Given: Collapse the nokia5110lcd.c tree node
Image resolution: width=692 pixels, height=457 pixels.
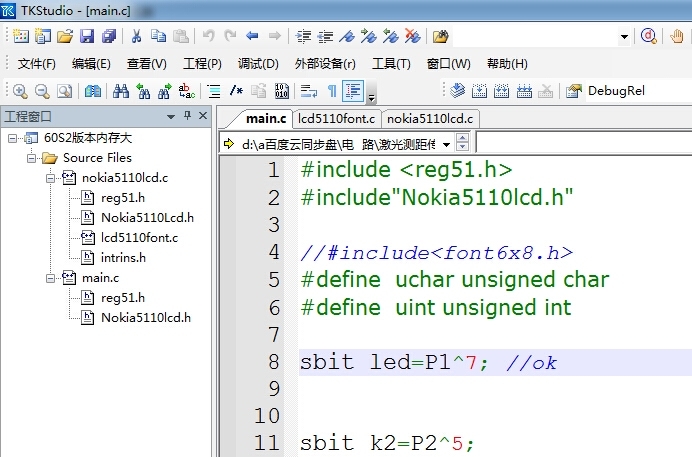Looking at the screenshot, I should point(50,178).
